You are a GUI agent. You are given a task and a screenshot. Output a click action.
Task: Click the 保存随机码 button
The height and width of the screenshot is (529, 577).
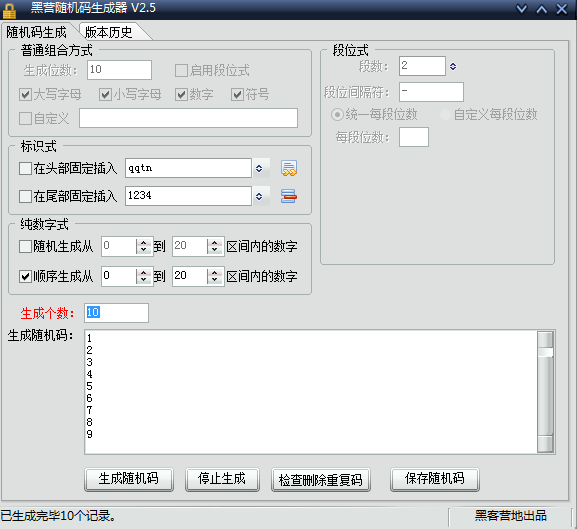click(435, 479)
